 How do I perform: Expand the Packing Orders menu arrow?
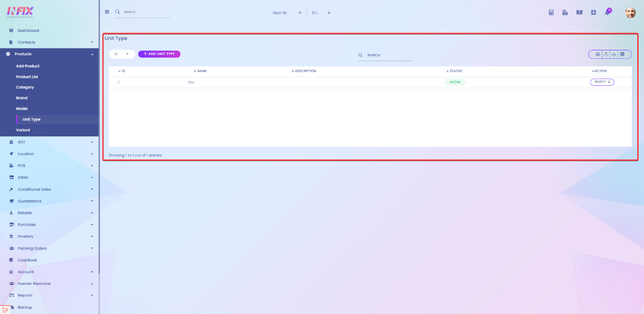92,248
